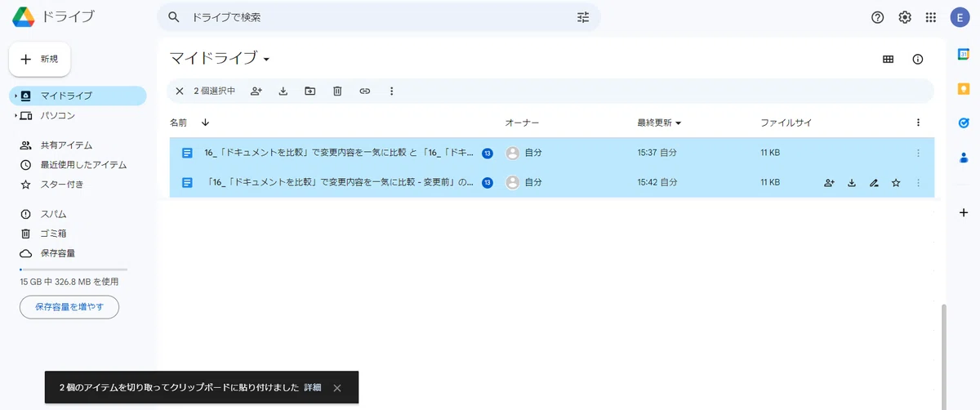Select マイドライブ in sidebar
This screenshot has width=980, height=410.
point(78,96)
